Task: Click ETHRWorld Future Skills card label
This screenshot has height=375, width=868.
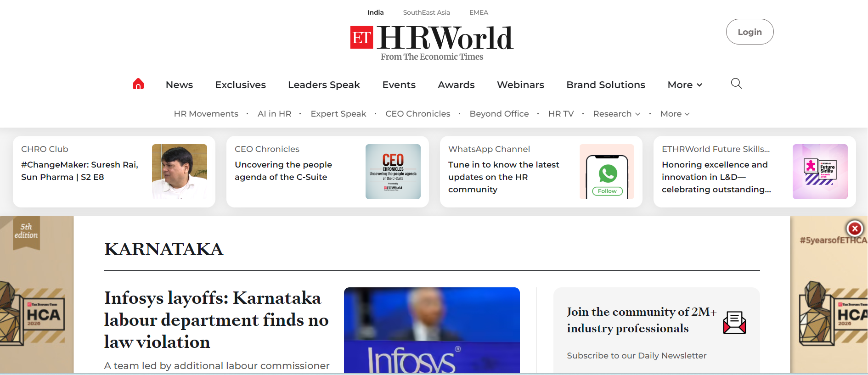Action: (x=716, y=149)
